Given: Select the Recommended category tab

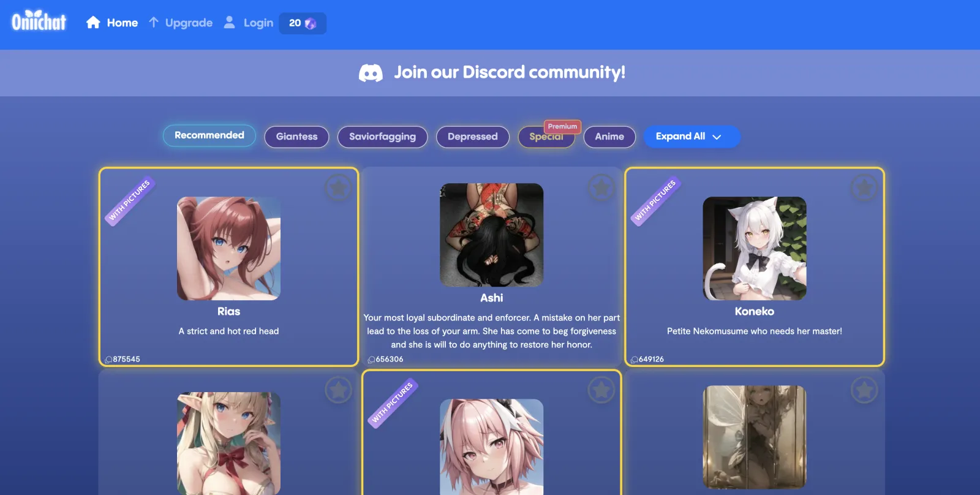Looking at the screenshot, I should tap(209, 135).
